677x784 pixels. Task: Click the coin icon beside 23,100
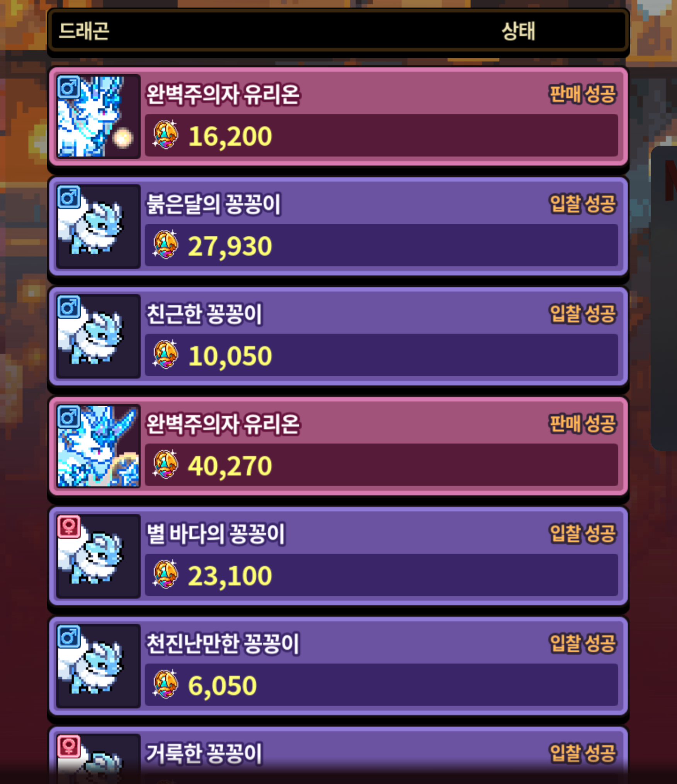tap(166, 575)
